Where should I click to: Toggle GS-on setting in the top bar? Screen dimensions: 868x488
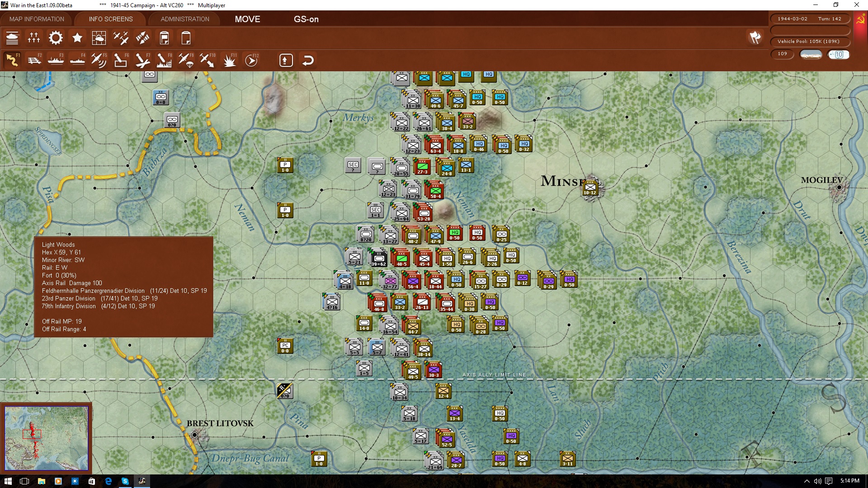(307, 19)
